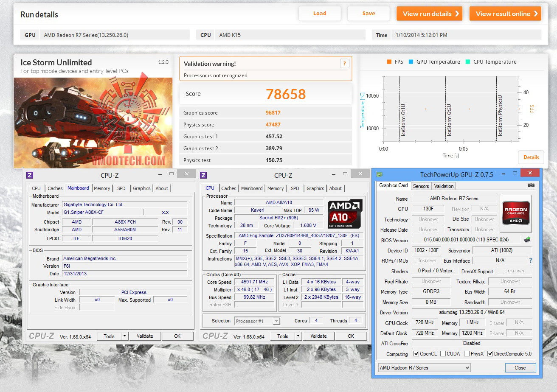Viewport: 557px width, 392px height.
Task: Click the motherboard model G1.Sniper A88X-CF
Action: [x=102, y=212]
